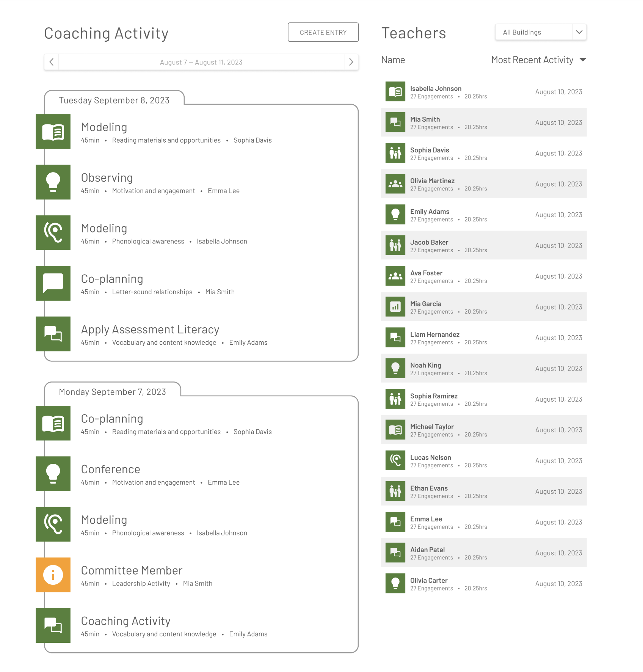The width and height of the screenshot is (643, 672).
Task: Click the group icon next to Olivia Martinez
Action: pos(395,184)
